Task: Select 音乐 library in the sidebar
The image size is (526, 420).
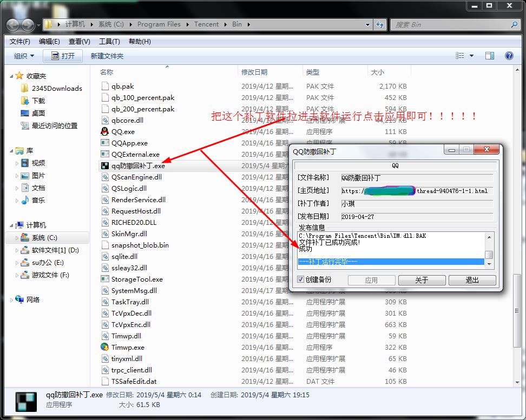Action: click(x=33, y=200)
